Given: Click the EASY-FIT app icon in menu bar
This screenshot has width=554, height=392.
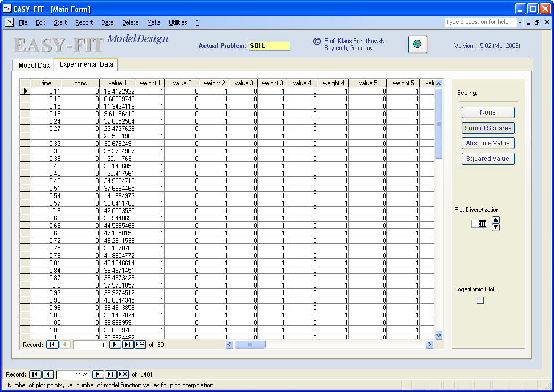Looking at the screenshot, I should click(x=9, y=22).
